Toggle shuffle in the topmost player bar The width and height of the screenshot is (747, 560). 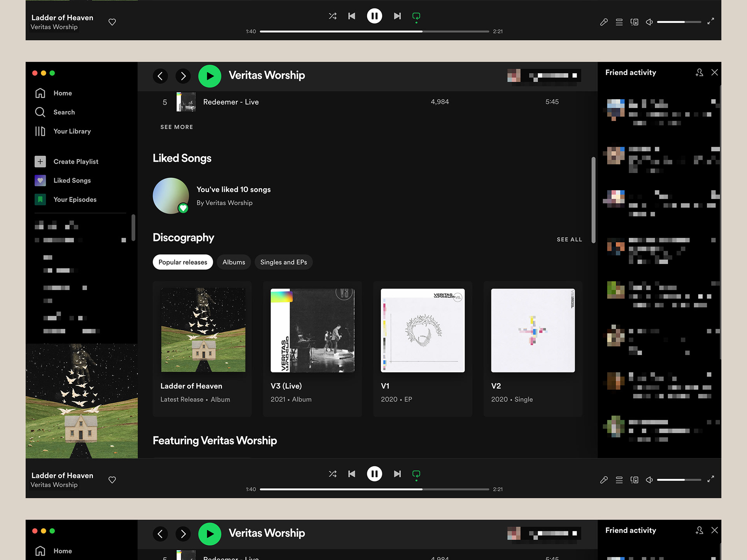pos(333,16)
